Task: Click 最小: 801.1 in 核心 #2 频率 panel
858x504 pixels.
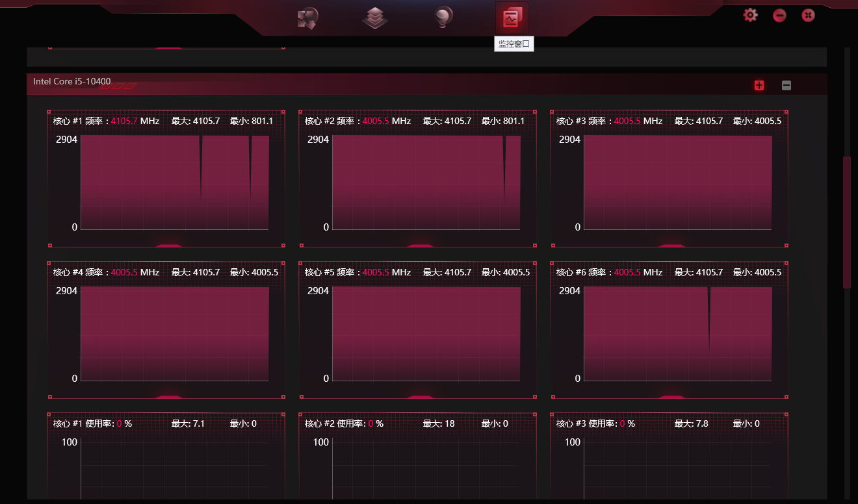Action: [x=503, y=121]
